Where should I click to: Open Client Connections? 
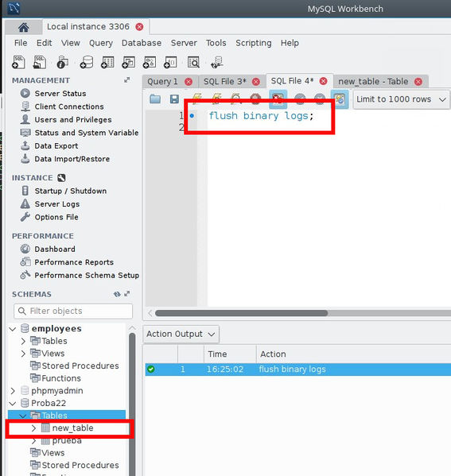click(69, 106)
